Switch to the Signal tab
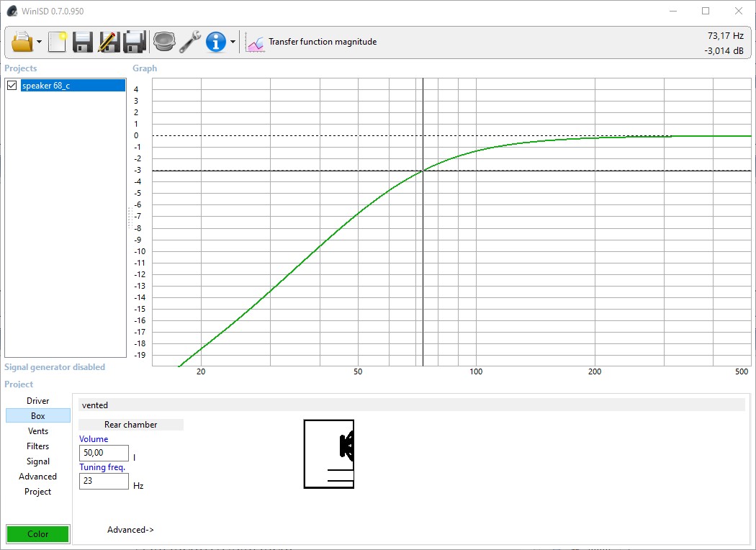The height and width of the screenshot is (550, 756). 38,461
